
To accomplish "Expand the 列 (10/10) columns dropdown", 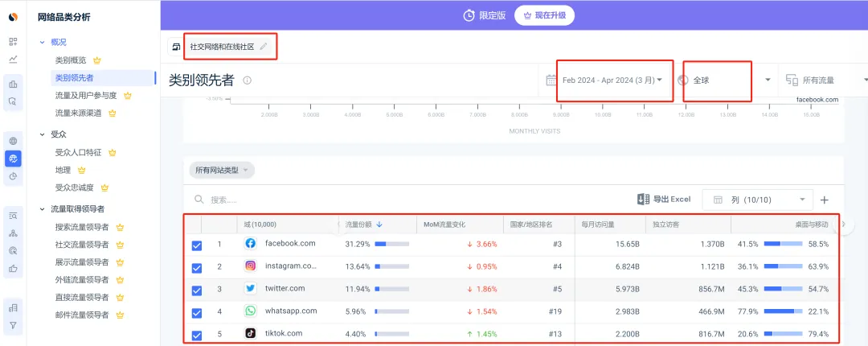I will 758,200.
